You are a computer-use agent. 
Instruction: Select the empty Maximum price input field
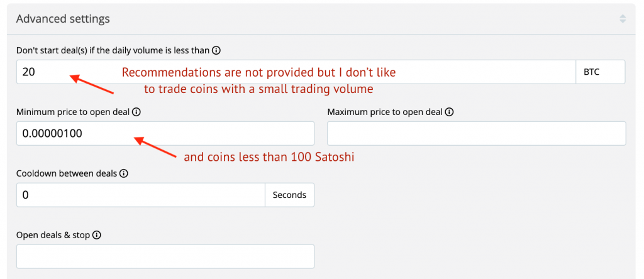(x=476, y=133)
